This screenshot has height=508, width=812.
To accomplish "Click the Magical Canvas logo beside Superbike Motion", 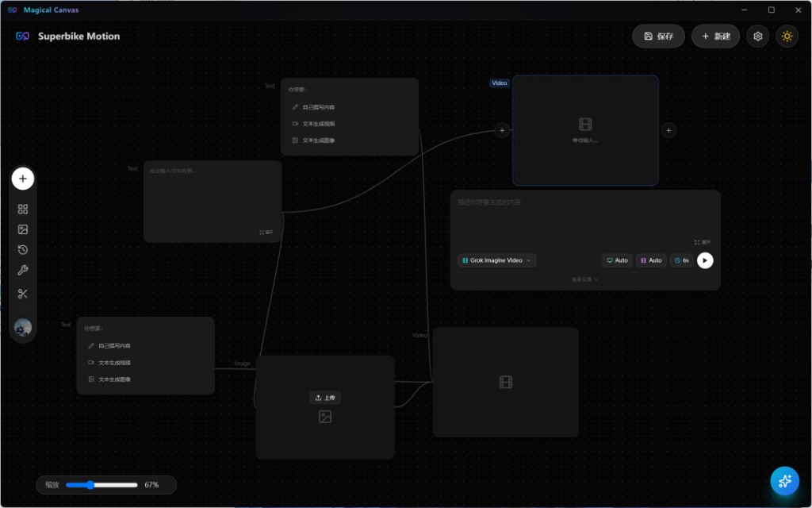I will tap(22, 37).
